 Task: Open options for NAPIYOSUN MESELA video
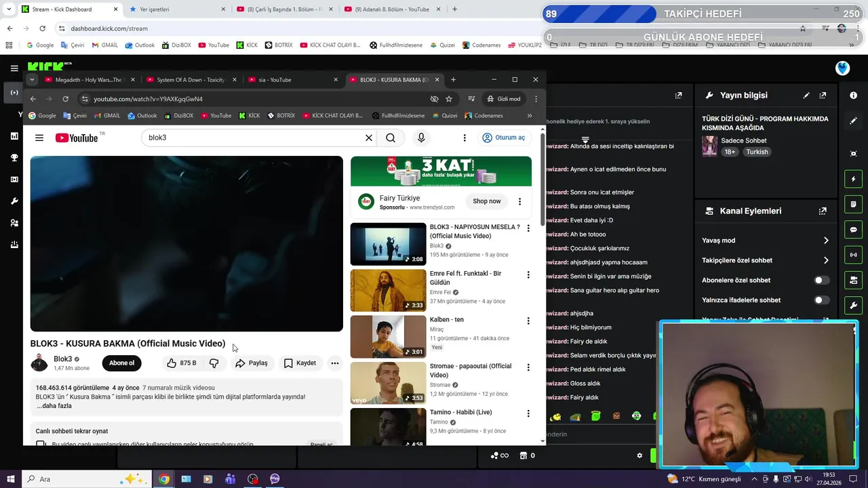[528, 228]
